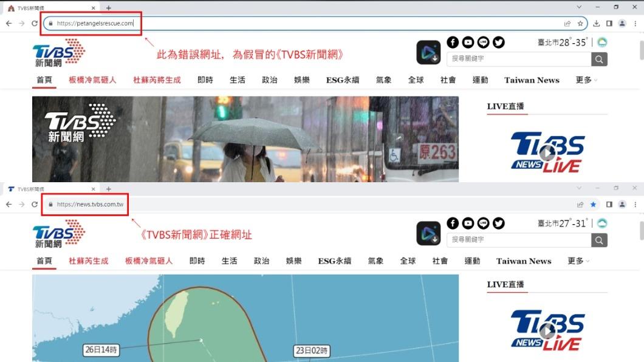Click share icon in lower address bar

click(x=580, y=205)
